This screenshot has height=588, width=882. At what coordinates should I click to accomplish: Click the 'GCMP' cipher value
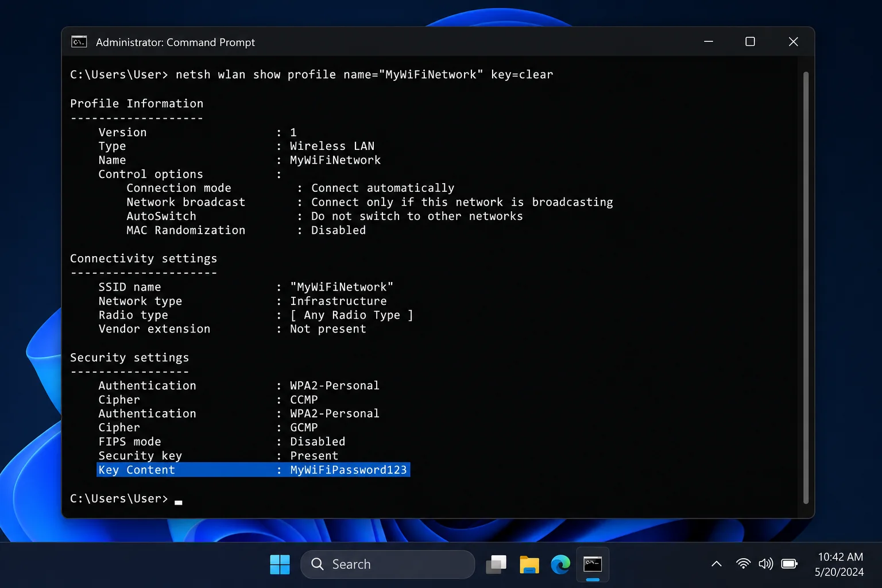pos(304,428)
